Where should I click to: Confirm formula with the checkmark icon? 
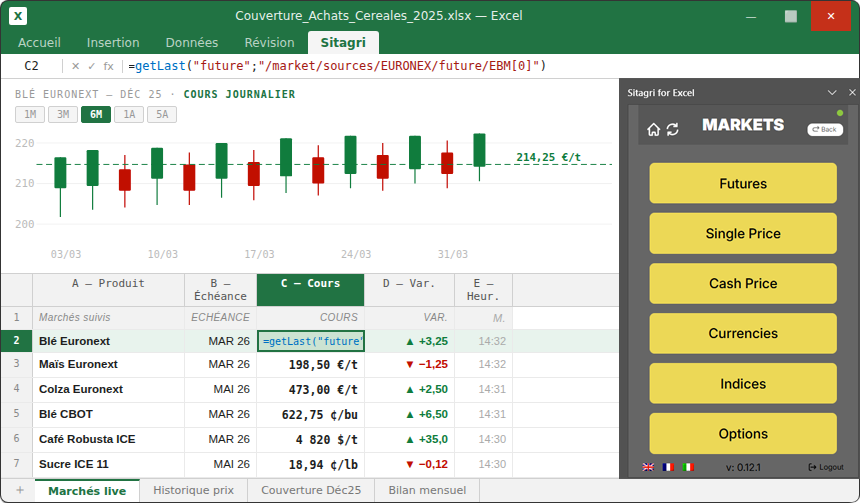(91, 66)
